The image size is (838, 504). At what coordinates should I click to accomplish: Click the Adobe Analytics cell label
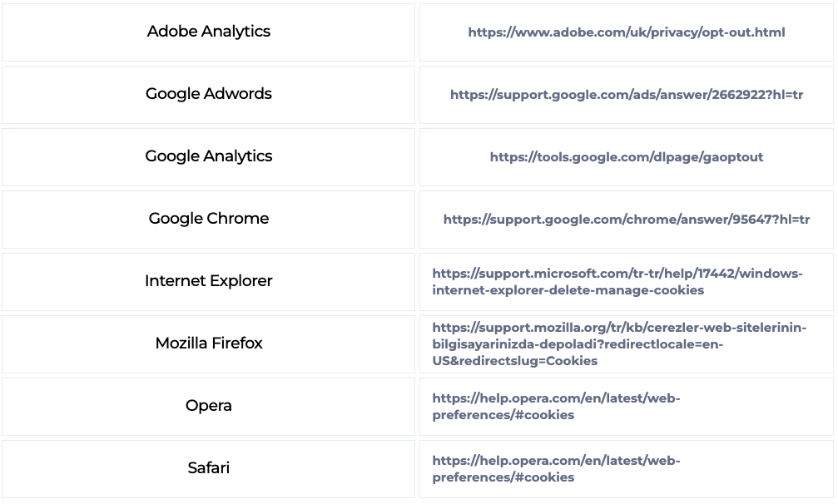tap(208, 32)
